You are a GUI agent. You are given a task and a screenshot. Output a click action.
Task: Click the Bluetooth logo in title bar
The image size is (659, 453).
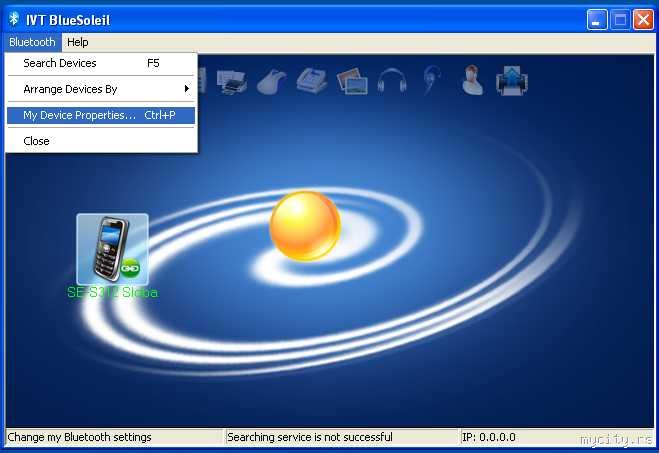[x=14, y=19]
